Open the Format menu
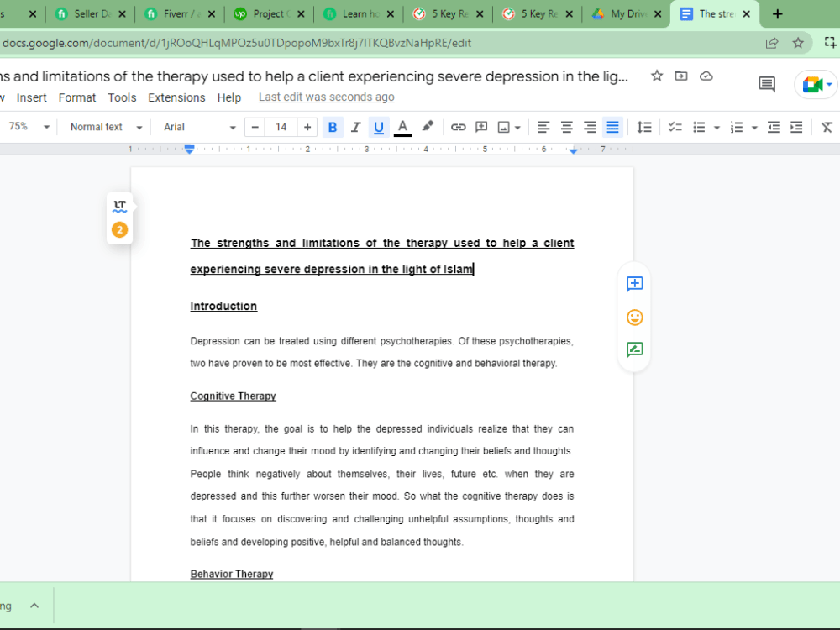This screenshot has width=840, height=630. 77,97
